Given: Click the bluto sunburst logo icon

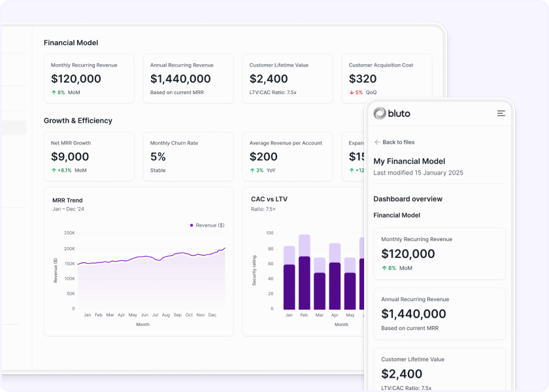Looking at the screenshot, I should (x=380, y=114).
